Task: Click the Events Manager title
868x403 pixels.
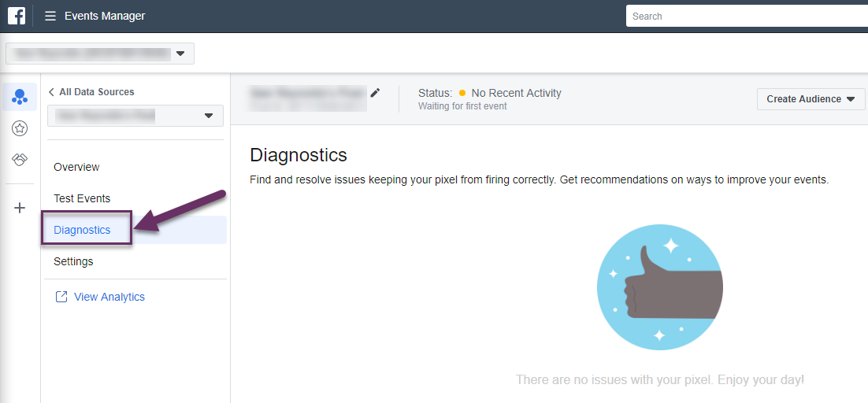Action: [105, 16]
